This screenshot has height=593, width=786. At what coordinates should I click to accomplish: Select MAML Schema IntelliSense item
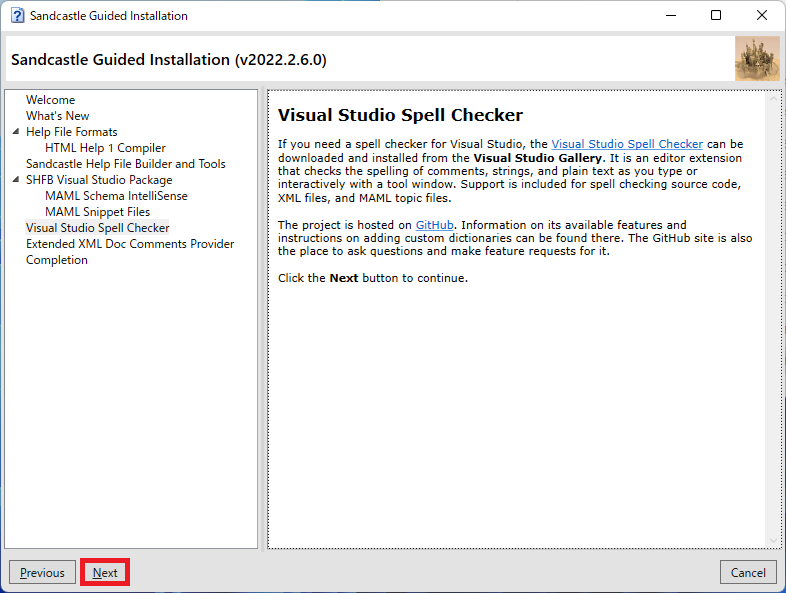116,196
